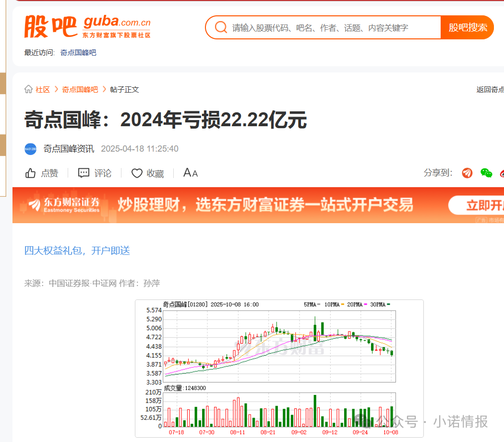The height and width of the screenshot is (442, 504).
Task: Go to 社区 in the breadcrumb
Action: 42,89
